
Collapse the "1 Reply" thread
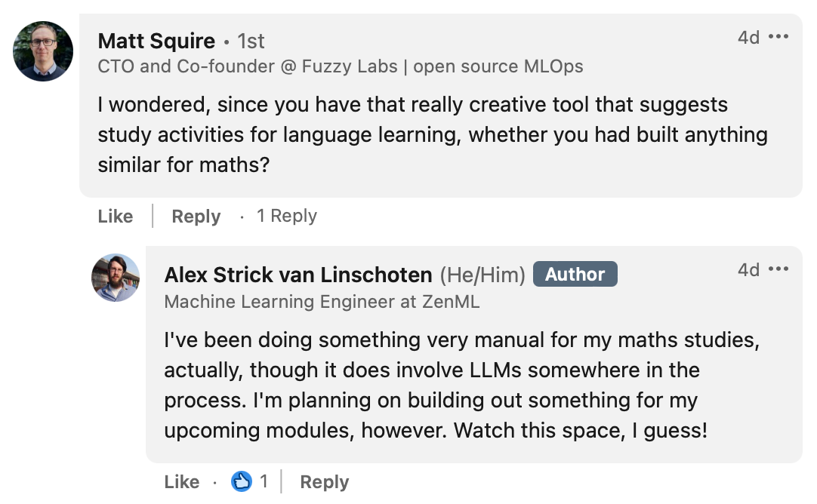(286, 217)
